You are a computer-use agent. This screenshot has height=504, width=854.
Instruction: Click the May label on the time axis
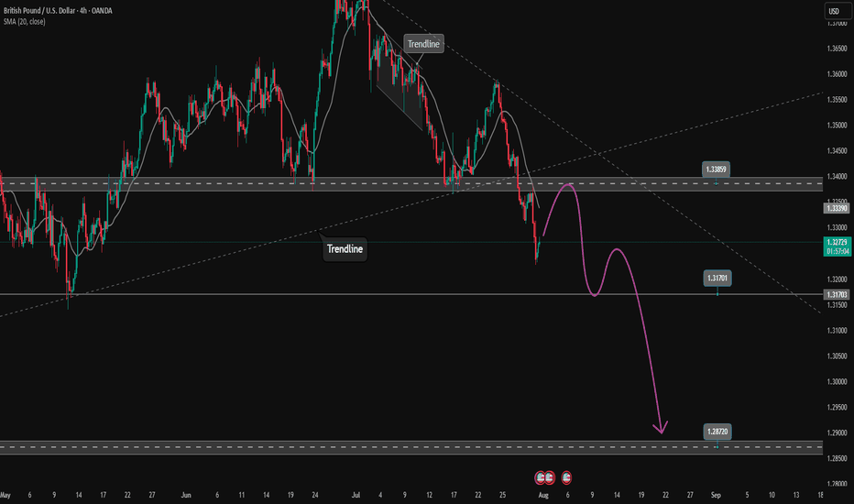click(x=5, y=495)
